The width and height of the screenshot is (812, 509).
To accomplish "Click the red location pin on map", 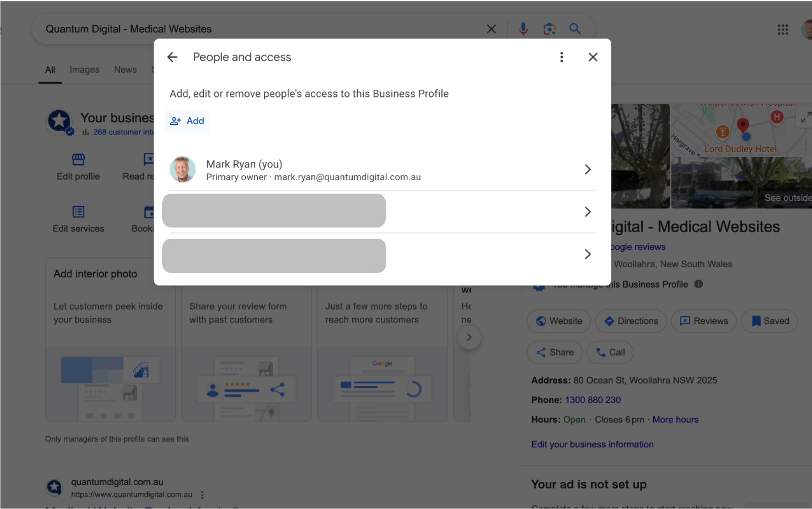I will [743, 125].
